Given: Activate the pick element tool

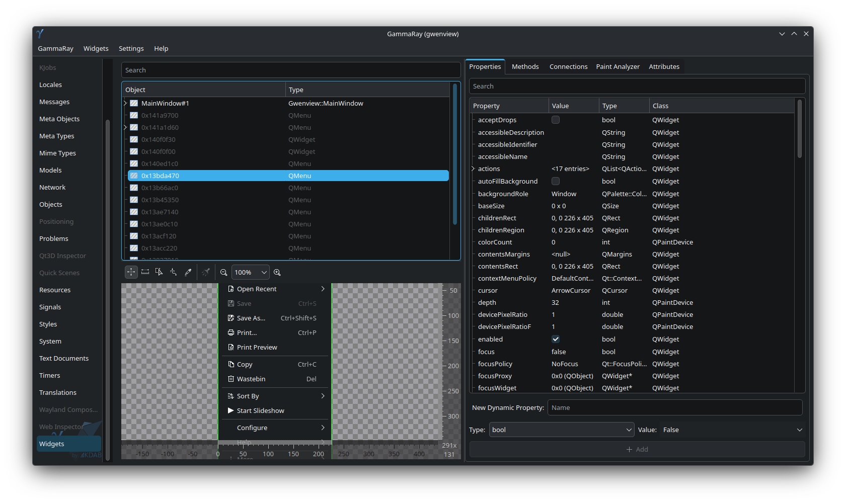Looking at the screenshot, I should (159, 272).
